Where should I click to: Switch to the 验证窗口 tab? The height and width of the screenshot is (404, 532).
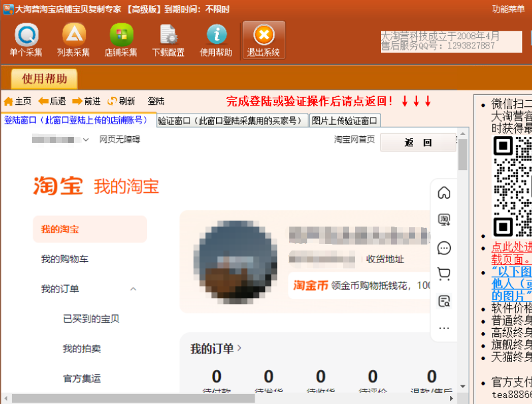click(x=233, y=121)
